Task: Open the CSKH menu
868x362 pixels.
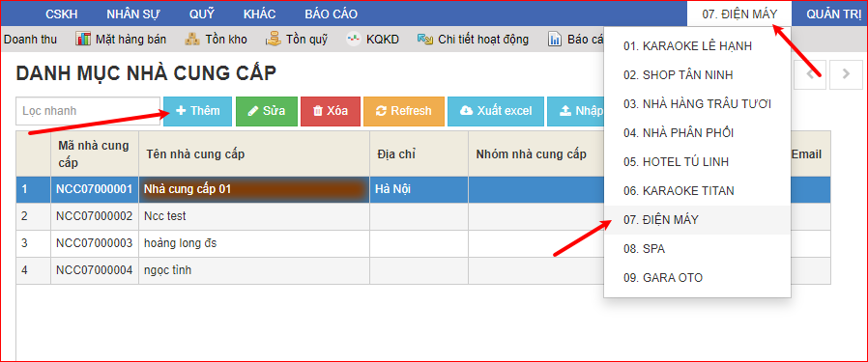Action: [62, 14]
